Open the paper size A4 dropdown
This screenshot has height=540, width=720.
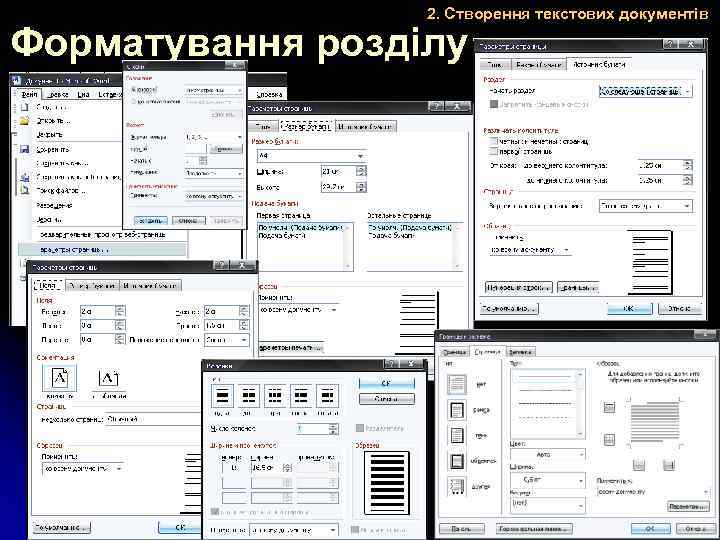click(x=312, y=156)
